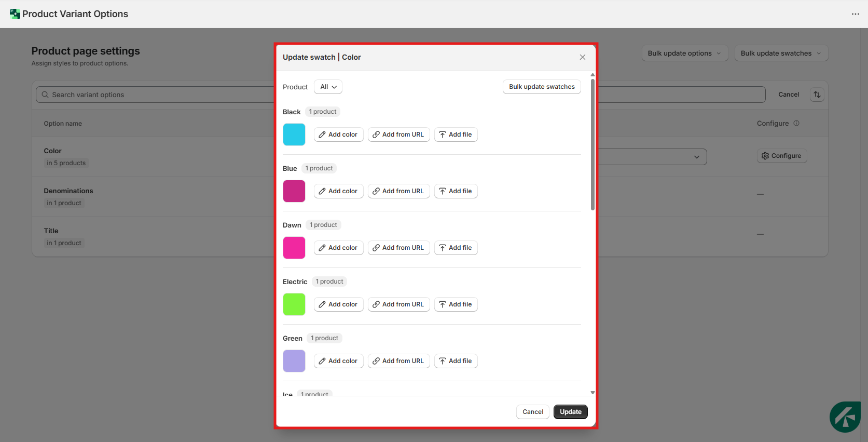Screen dimensions: 868x442
Task: Click Configure gear button for Color option
Action: pos(781,156)
